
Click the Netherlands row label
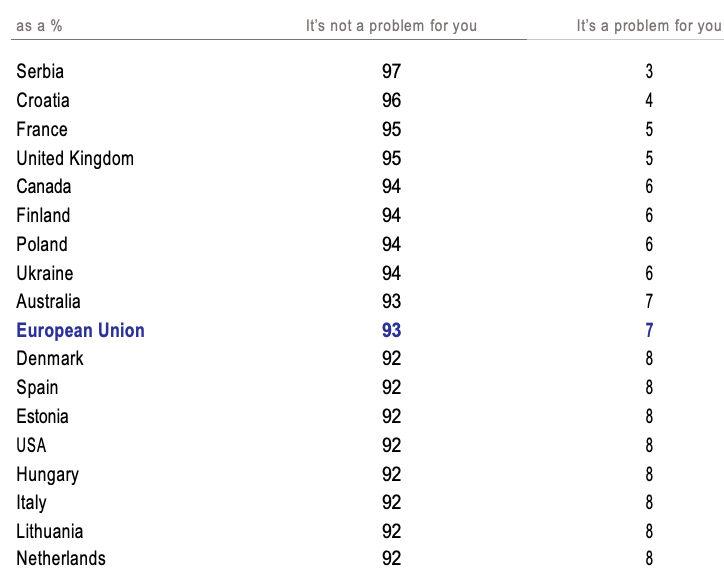(x=61, y=560)
